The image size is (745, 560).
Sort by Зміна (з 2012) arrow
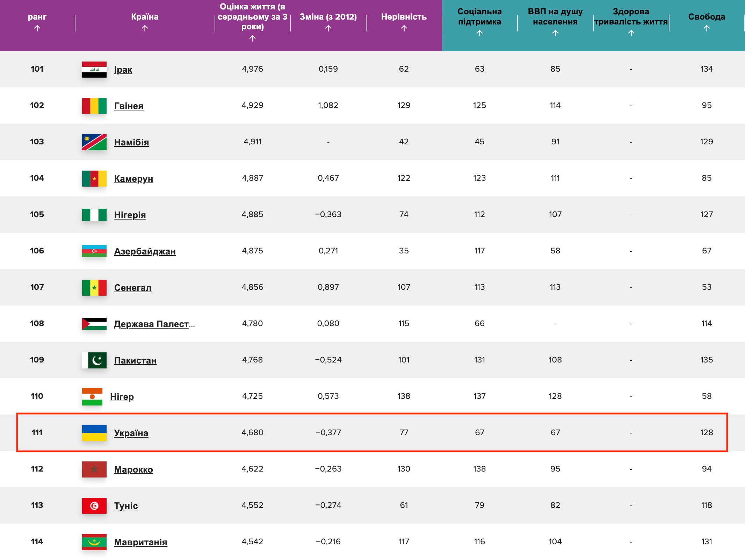[x=328, y=28]
